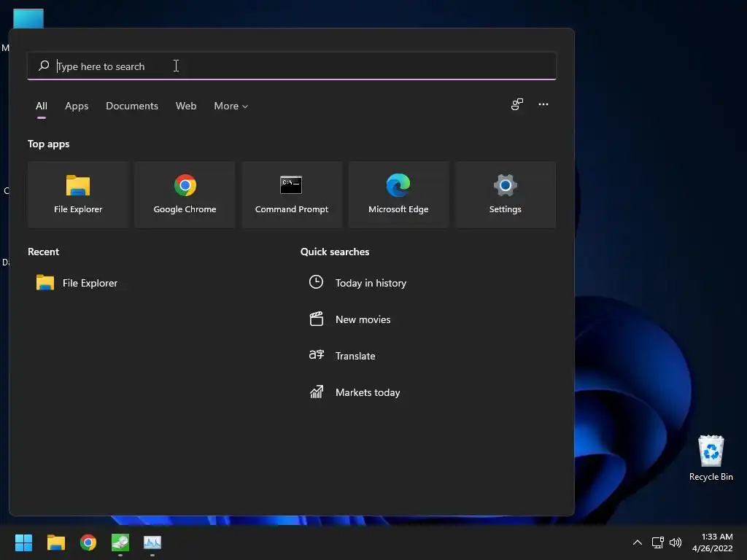Open the green gamepad app on the taskbar
Viewport: 747px width, 560px height.
pos(120,542)
